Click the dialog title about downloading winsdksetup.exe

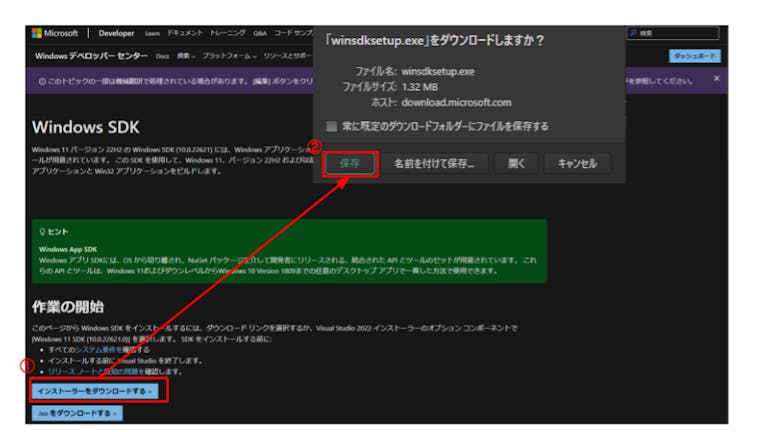[434, 40]
